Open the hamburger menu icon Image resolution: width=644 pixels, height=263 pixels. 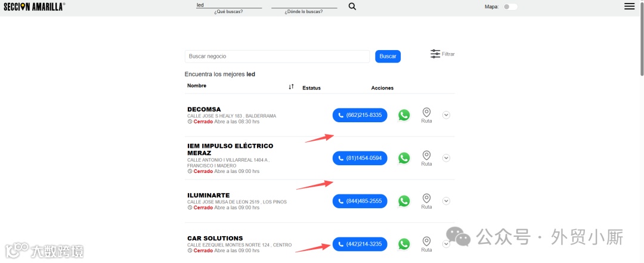[x=629, y=6]
